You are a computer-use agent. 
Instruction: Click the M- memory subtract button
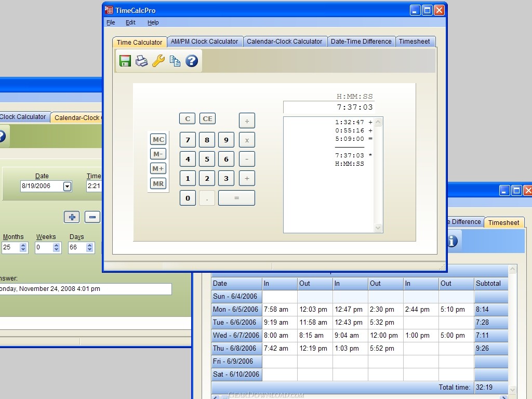click(x=158, y=154)
